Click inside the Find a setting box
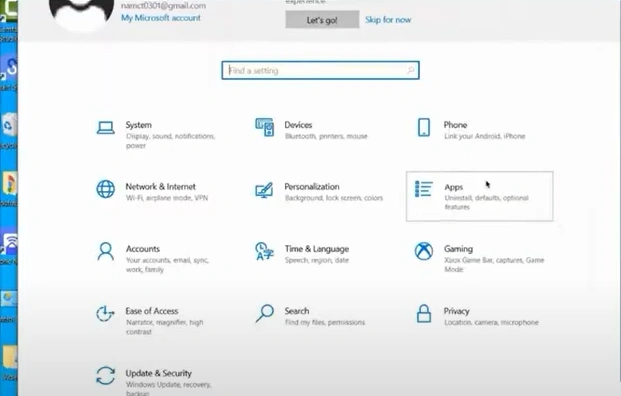The image size is (621, 396). pyautogui.click(x=320, y=70)
